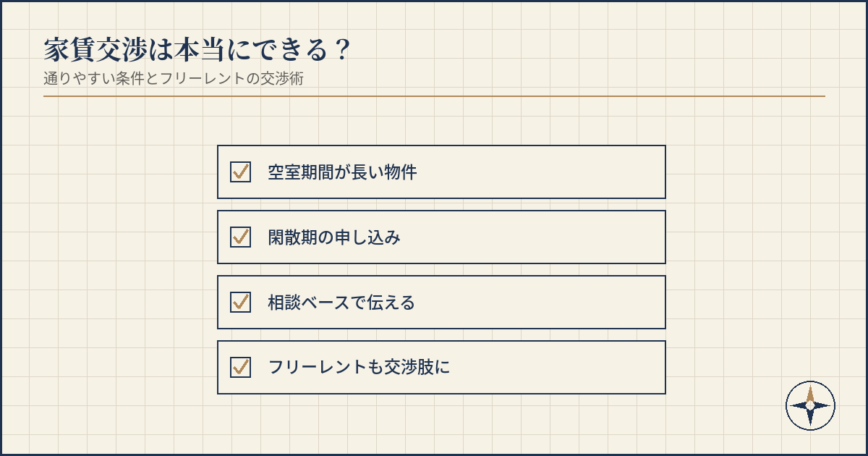Click the 相談ベースで伝える item text

(341, 303)
